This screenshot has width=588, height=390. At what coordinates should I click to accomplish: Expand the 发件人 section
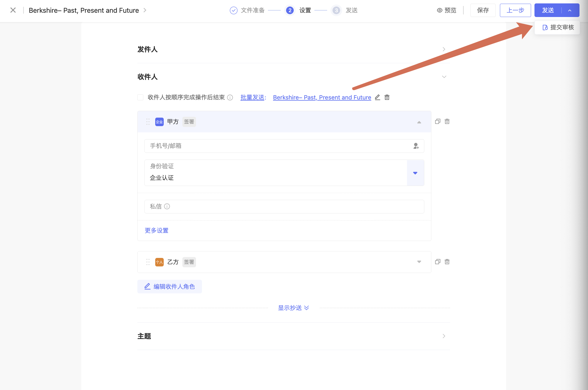[444, 49]
